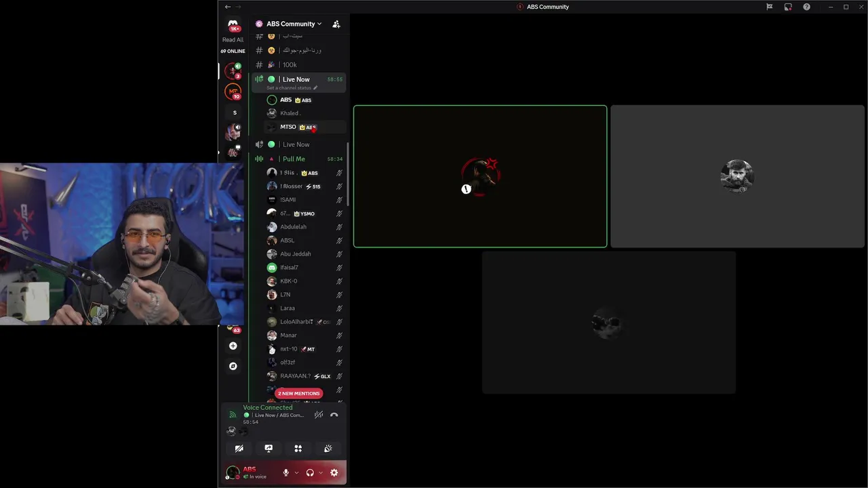Click muted mic icon next to KBK-0

pyautogui.click(x=339, y=281)
